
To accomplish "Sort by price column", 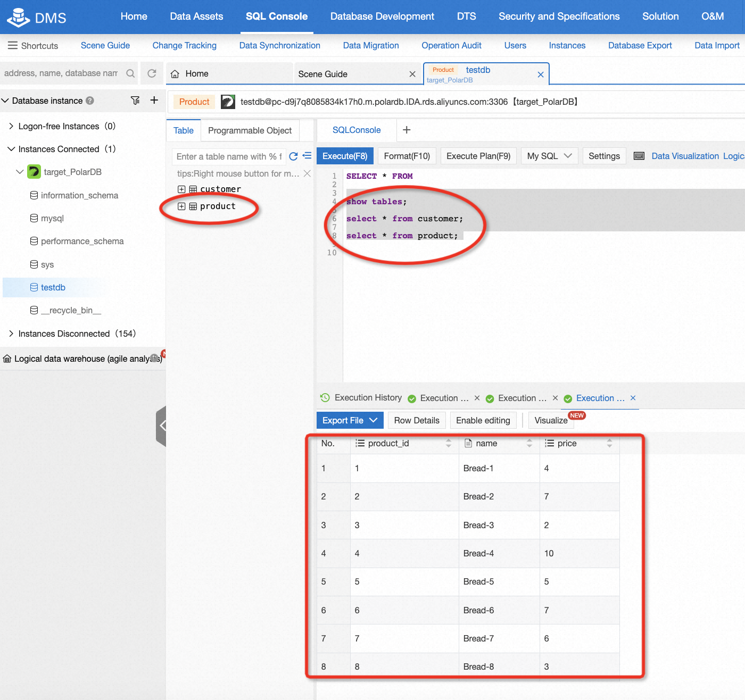I will pos(610,443).
